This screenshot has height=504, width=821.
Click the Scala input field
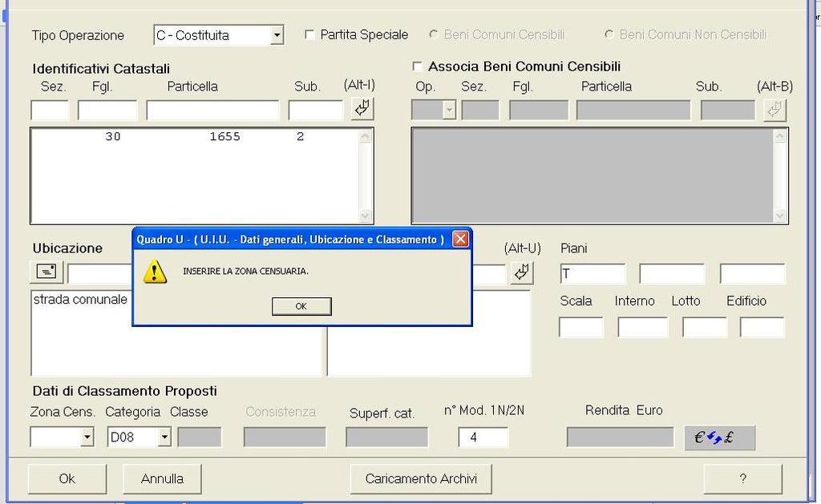580,327
